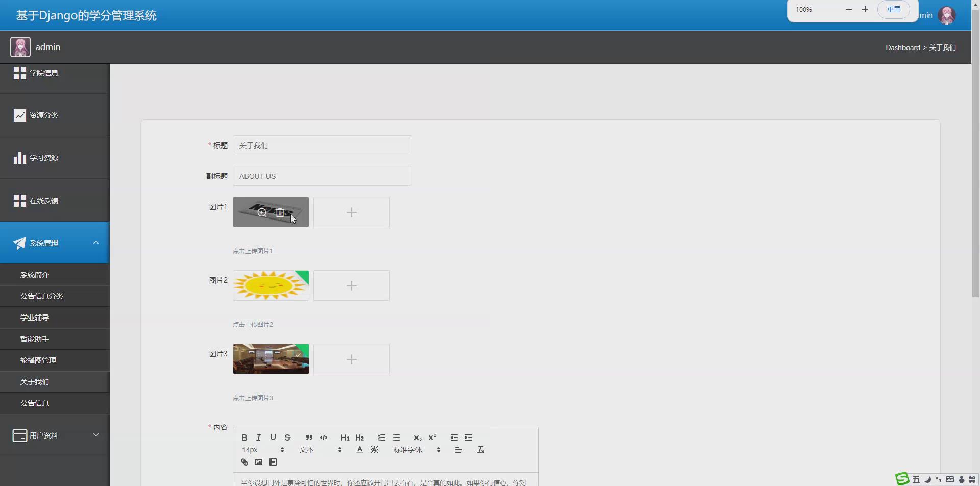This screenshot has width=980, height=486.
Task: Click the page vertical scrollbar
Action: 975,153
